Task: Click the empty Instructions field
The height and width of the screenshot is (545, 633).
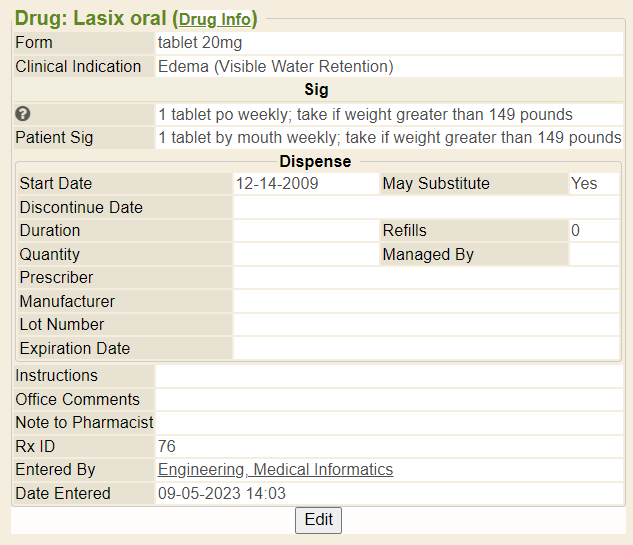Action: [x=389, y=376]
